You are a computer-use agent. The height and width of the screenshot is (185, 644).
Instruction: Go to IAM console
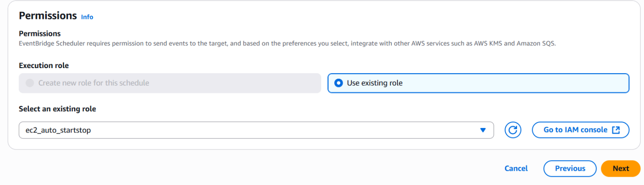581,130
